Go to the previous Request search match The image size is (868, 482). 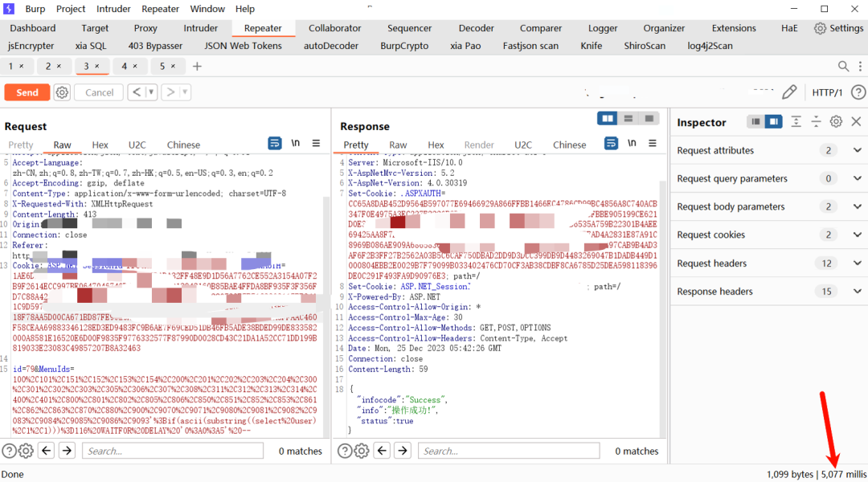point(46,451)
